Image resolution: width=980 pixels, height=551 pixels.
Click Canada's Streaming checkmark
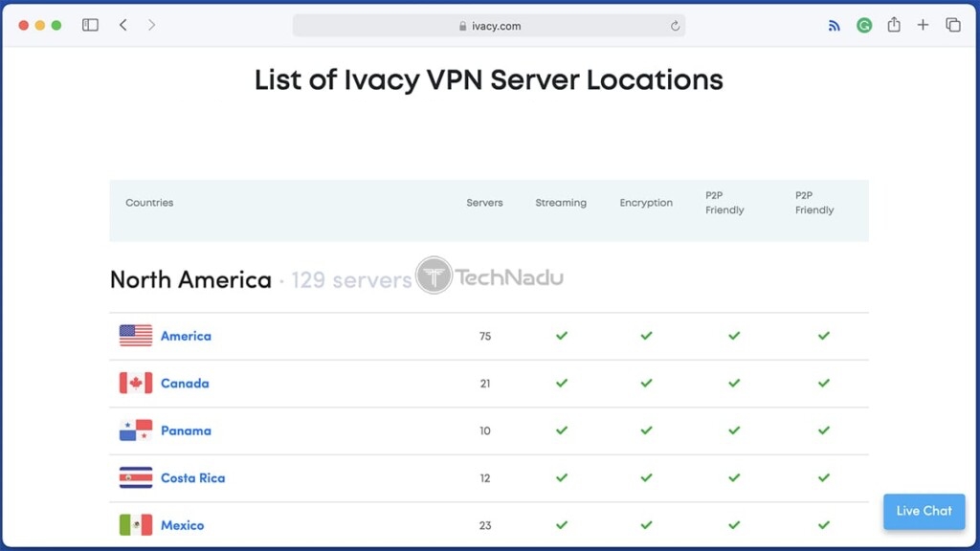pos(562,383)
